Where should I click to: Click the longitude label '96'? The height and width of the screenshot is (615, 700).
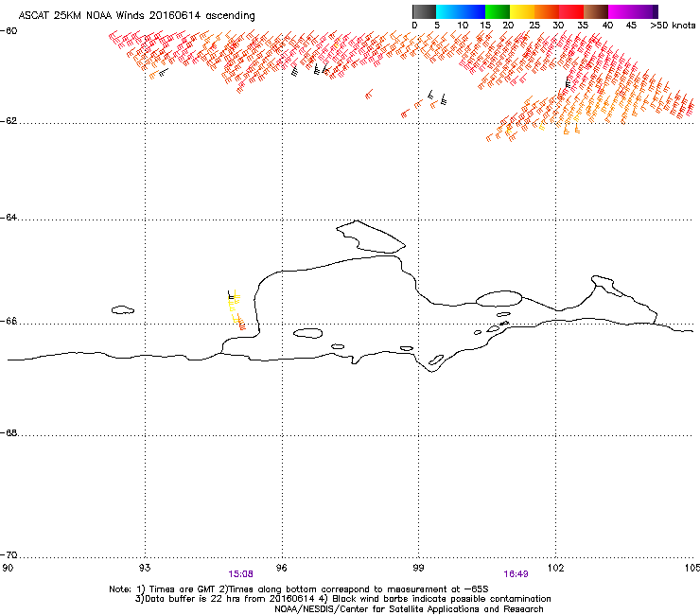[282, 568]
